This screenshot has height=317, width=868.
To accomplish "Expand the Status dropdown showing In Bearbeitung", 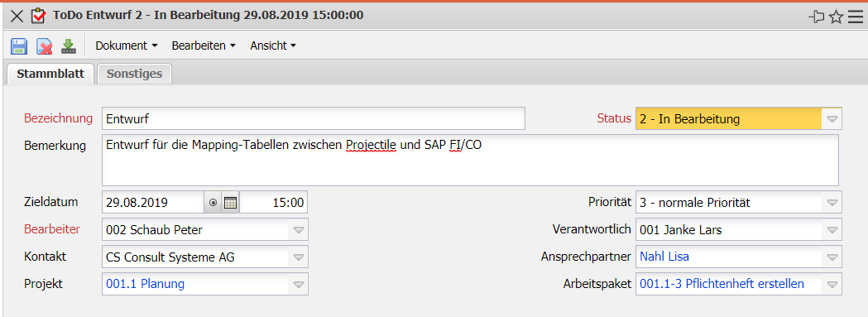I will coord(832,118).
